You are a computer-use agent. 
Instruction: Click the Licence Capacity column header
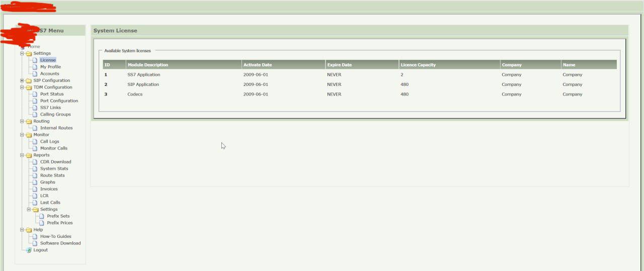449,65
